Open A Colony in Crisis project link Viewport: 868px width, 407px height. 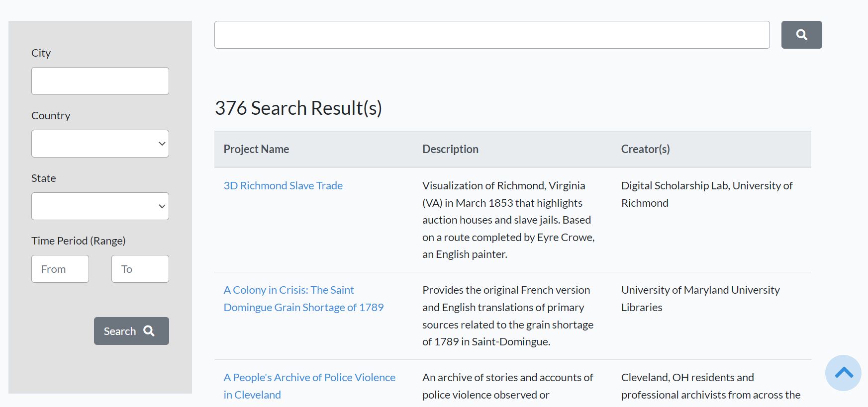(x=303, y=298)
